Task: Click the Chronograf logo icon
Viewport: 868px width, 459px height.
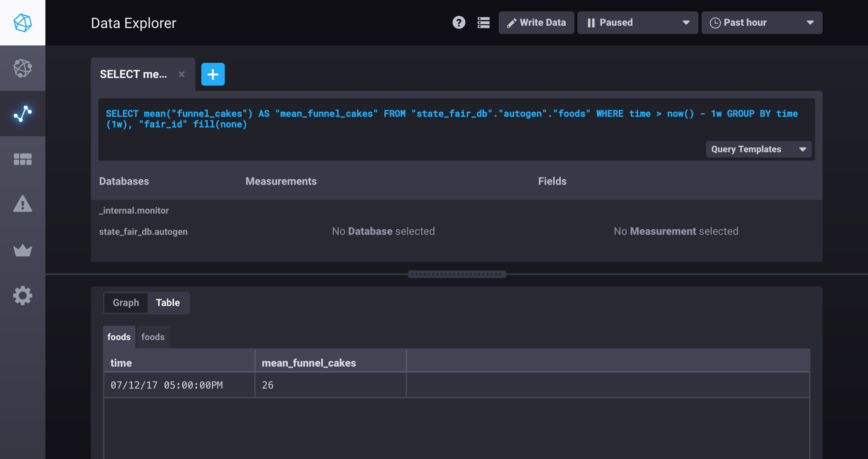Action: pyautogui.click(x=22, y=22)
